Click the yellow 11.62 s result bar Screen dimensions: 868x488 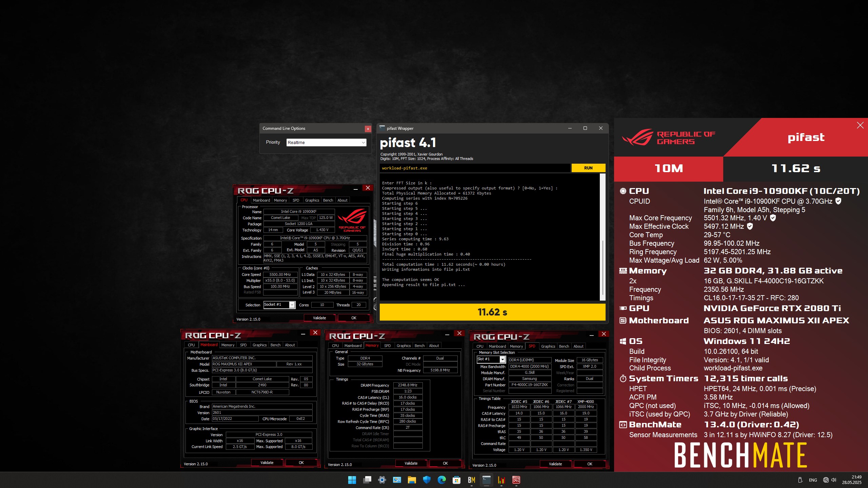[x=492, y=312]
